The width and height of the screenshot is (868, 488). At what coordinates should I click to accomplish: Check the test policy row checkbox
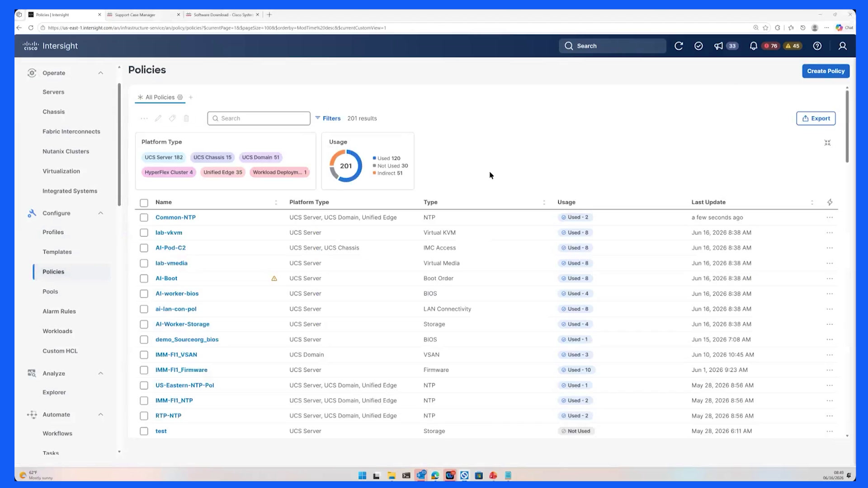[144, 432]
